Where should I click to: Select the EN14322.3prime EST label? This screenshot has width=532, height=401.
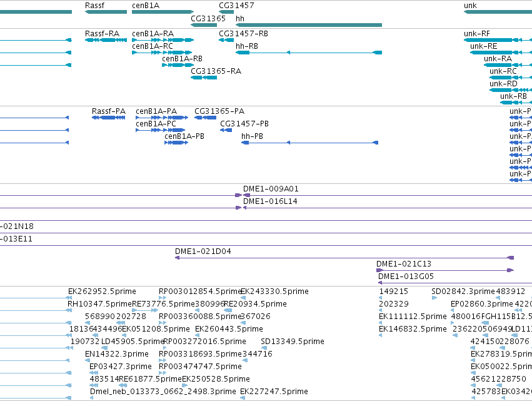point(117,354)
